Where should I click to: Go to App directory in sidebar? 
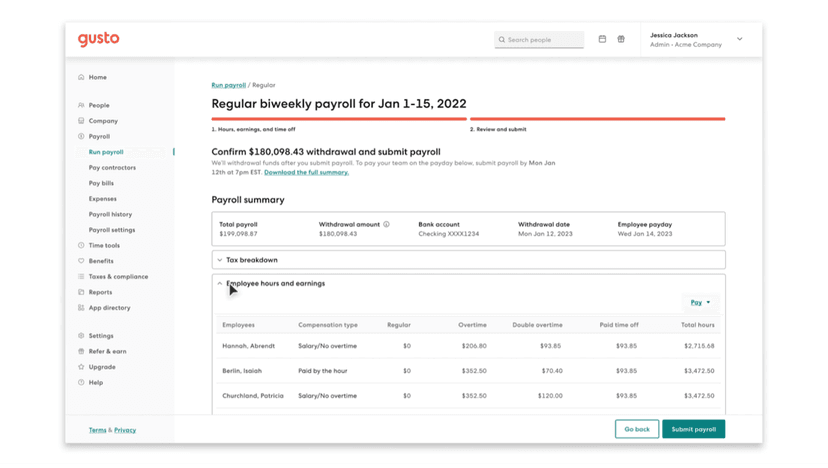click(108, 308)
